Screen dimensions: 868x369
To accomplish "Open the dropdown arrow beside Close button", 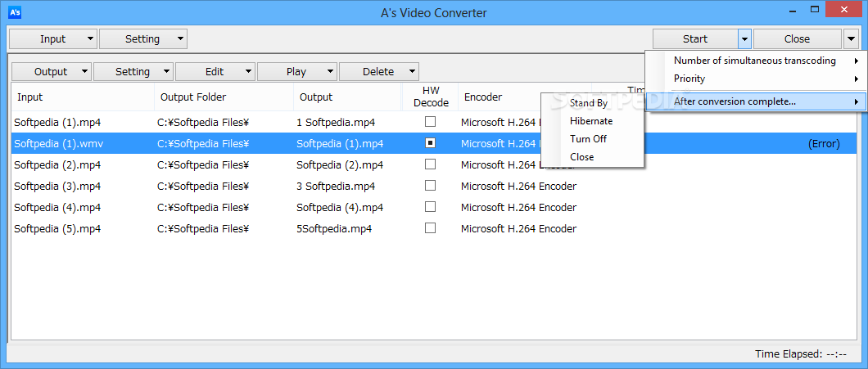I will click(851, 39).
